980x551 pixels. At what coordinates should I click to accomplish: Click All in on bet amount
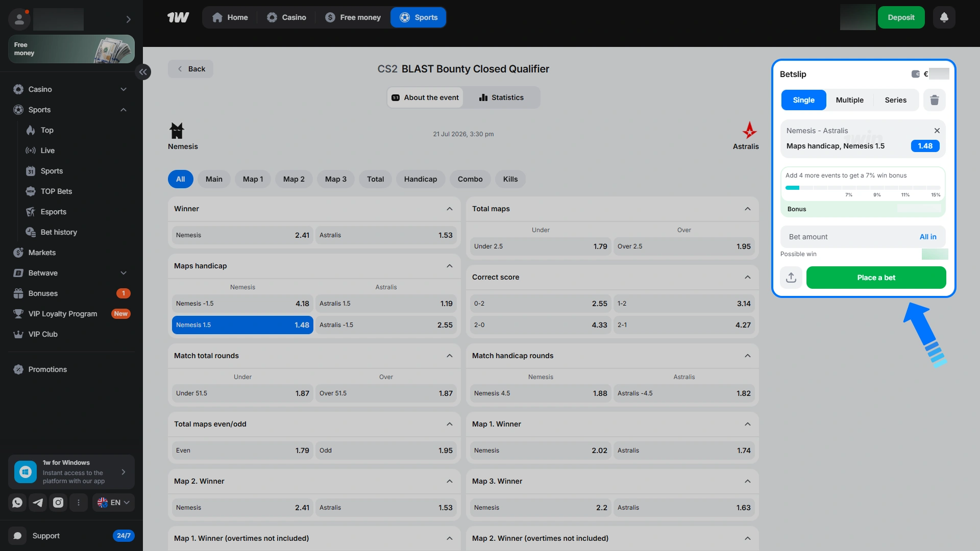[928, 237]
